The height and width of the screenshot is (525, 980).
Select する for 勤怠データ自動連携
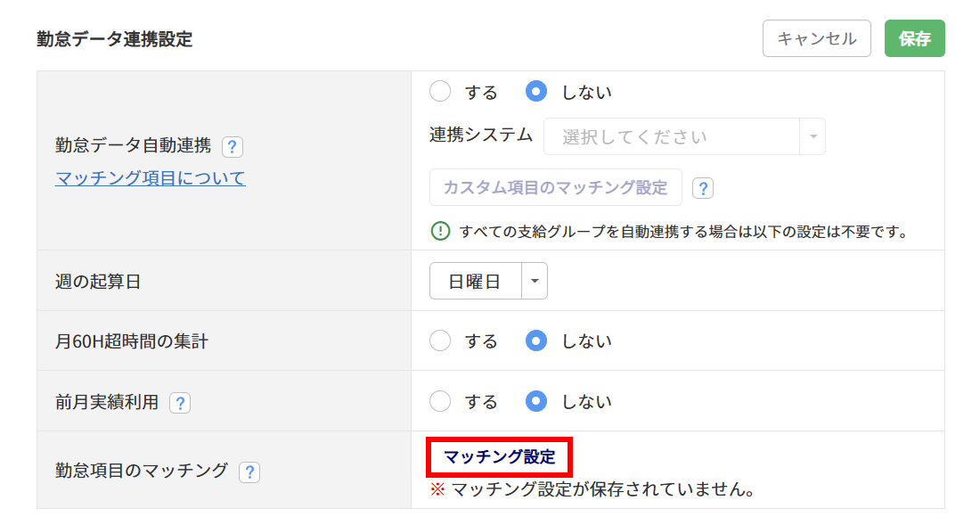click(440, 91)
